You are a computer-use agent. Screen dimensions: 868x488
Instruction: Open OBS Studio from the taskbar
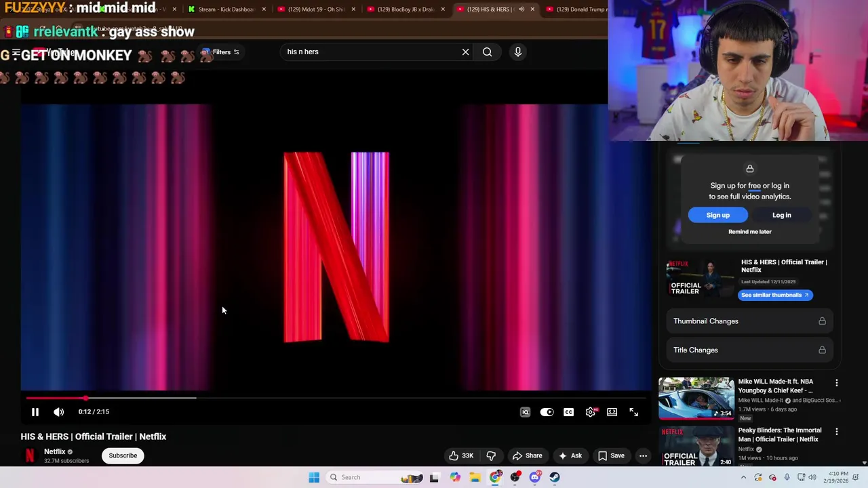[515, 477]
